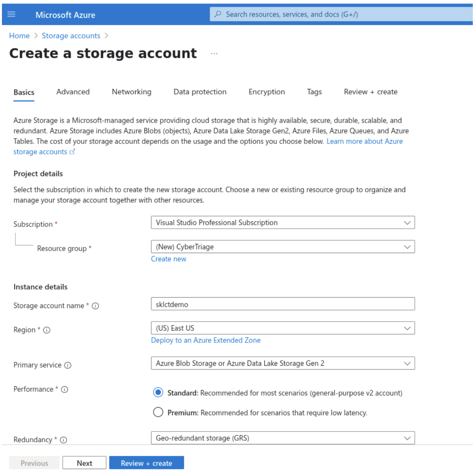The width and height of the screenshot is (474, 476).
Task: Click info icon next to Redundancy
Action: tap(64, 440)
